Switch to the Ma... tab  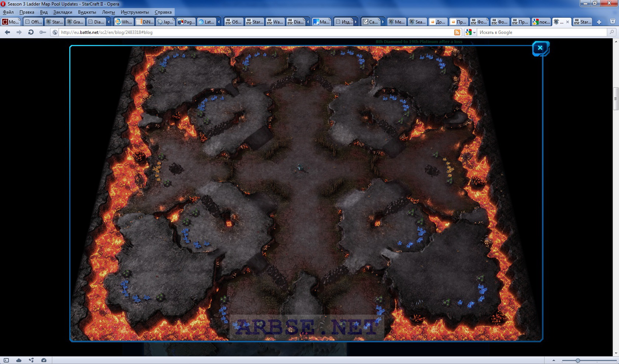(321, 22)
